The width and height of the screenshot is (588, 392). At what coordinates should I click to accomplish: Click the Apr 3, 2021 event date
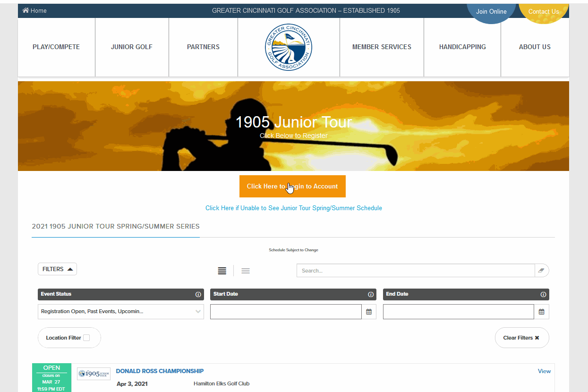coord(132,383)
